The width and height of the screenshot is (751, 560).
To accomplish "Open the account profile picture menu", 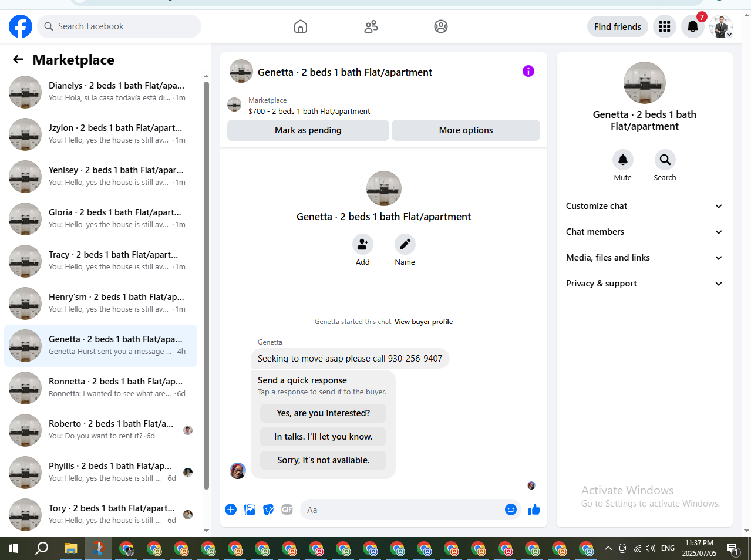I will (721, 26).
